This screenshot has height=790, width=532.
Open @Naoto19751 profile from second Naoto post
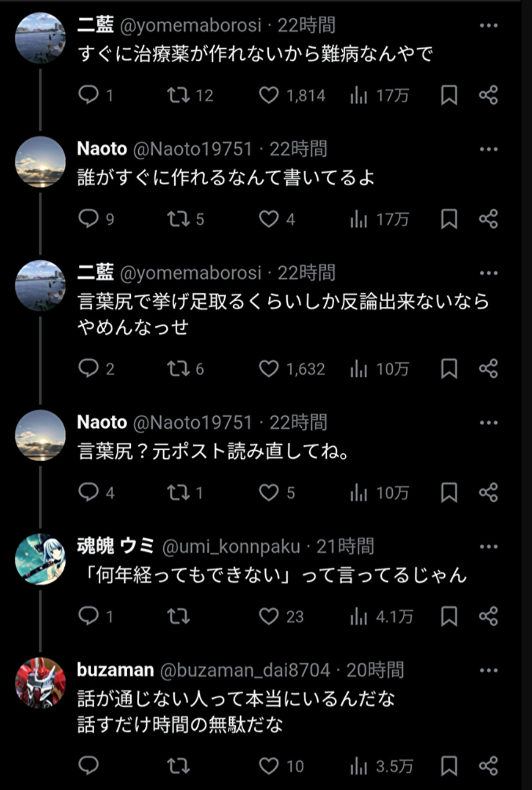coord(193,422)
